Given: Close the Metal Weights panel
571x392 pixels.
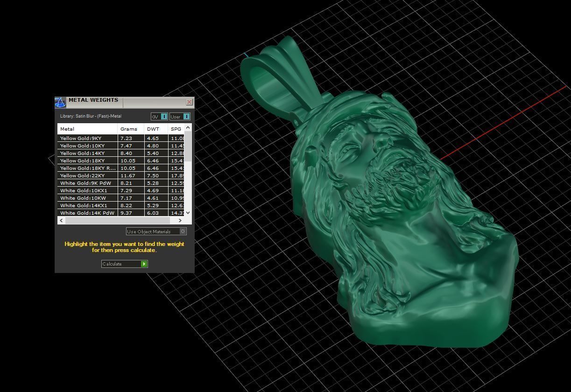Looking at the screenshot, I should 189,102.
